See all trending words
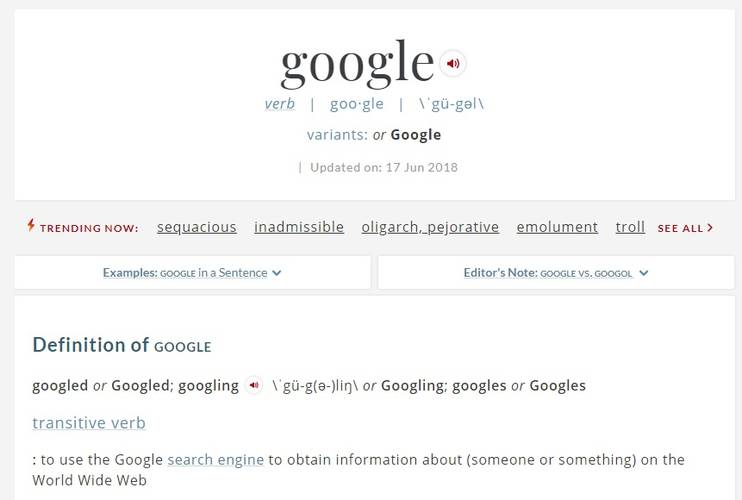Image resolution: width=742 pixels, height=500 pixels. click(685, 228)
